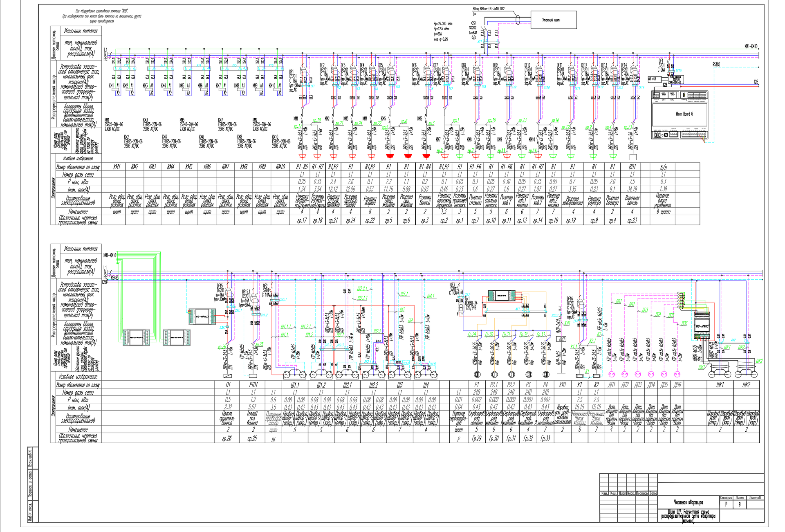Click the WB-MWAC module symbol
Screen dimensions: 785x532
[x=702, y=326]
